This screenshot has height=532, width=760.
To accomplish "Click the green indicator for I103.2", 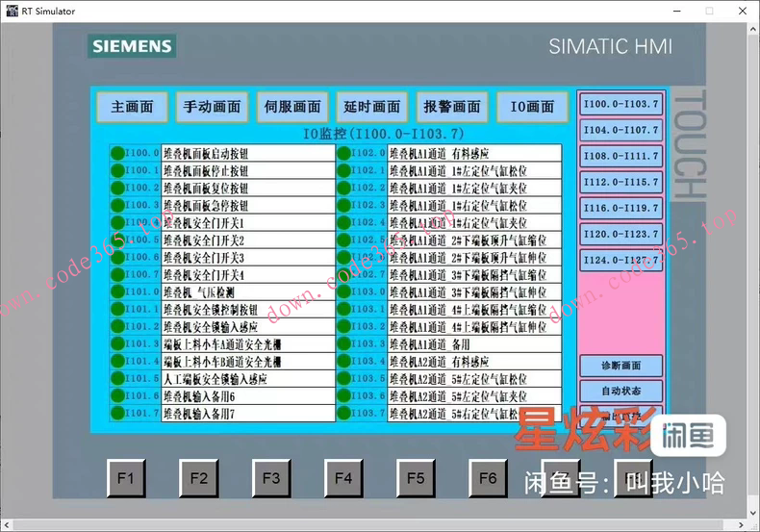I will point(344,326).
